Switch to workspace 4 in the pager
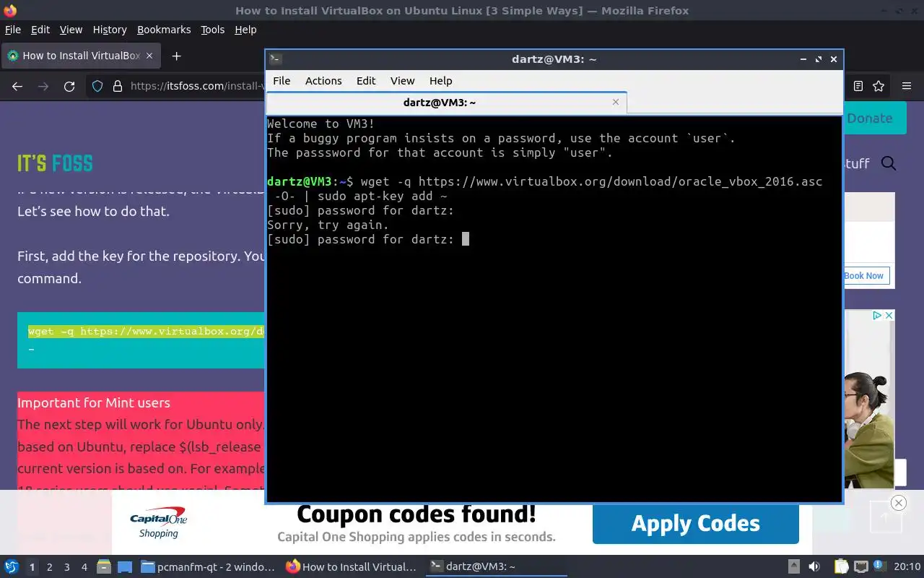Screen dimensions: 924x578 tap(84, 567)
